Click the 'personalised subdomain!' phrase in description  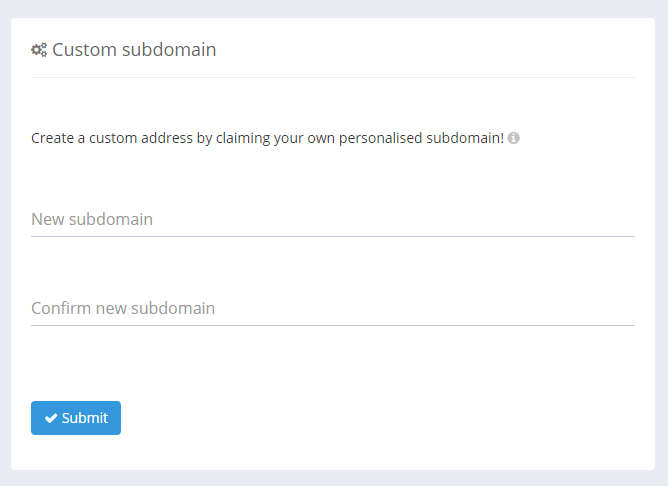421,138
